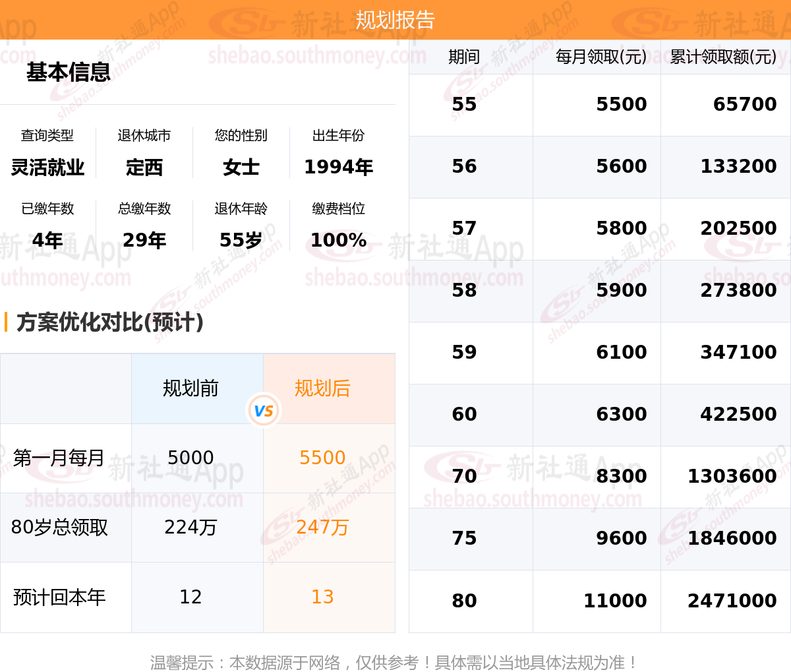This screenshot has height=672, width=791.
Task: Click cumulative amount 2471000
Action: click(732, 601)
